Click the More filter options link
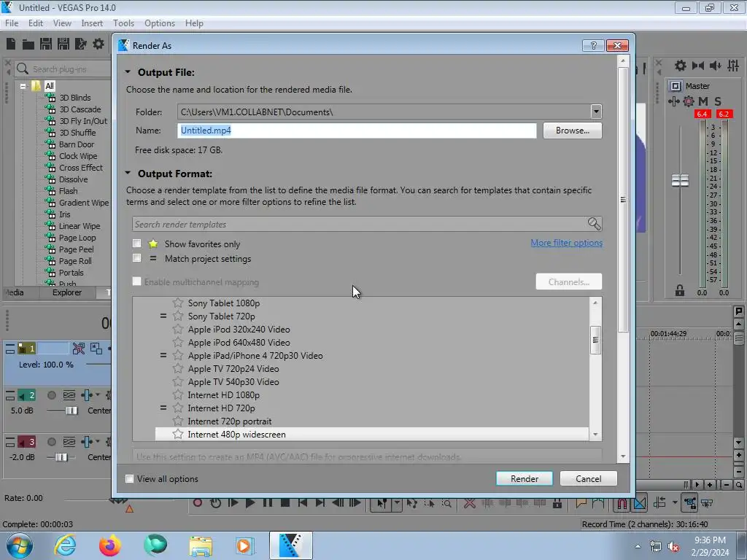This screenshot has height=560, width=747. point(566,243)
